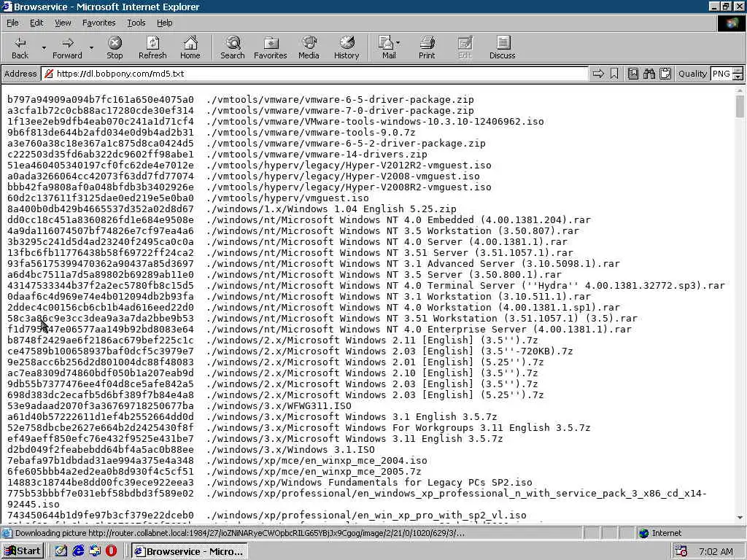Click the vertical scrollbar thumb
This screenshot has height=560, width=747.
point(740,106)
